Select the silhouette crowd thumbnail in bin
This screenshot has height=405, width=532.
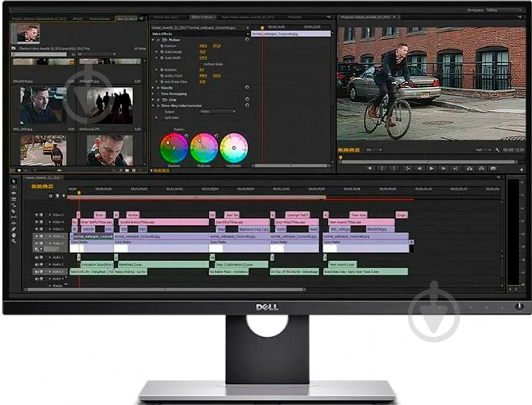(x=110, y=106)
